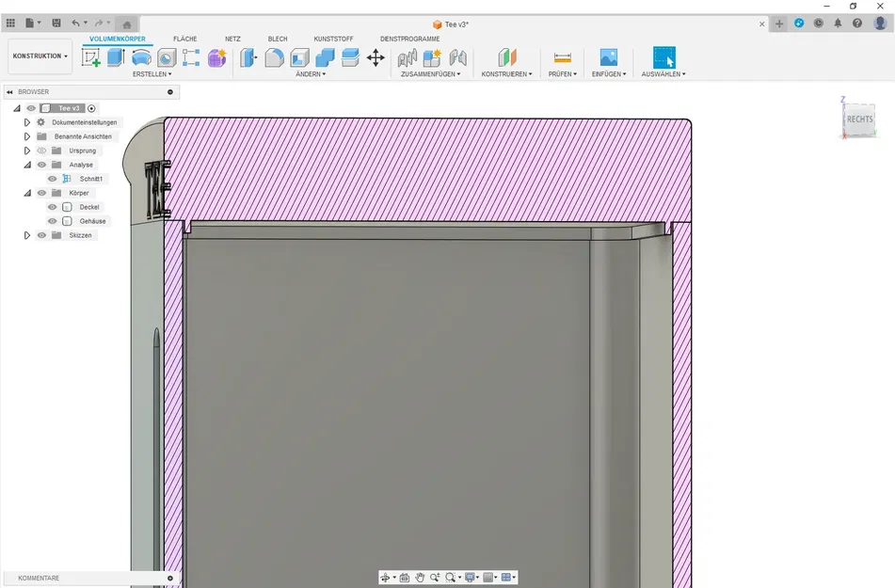Select the Press Pull tool icon

248,57
